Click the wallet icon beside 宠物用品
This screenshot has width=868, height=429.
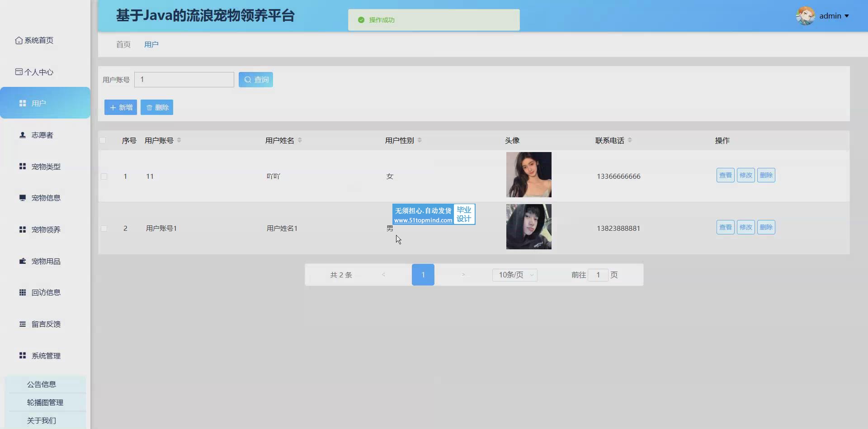[x=22, y=261]
